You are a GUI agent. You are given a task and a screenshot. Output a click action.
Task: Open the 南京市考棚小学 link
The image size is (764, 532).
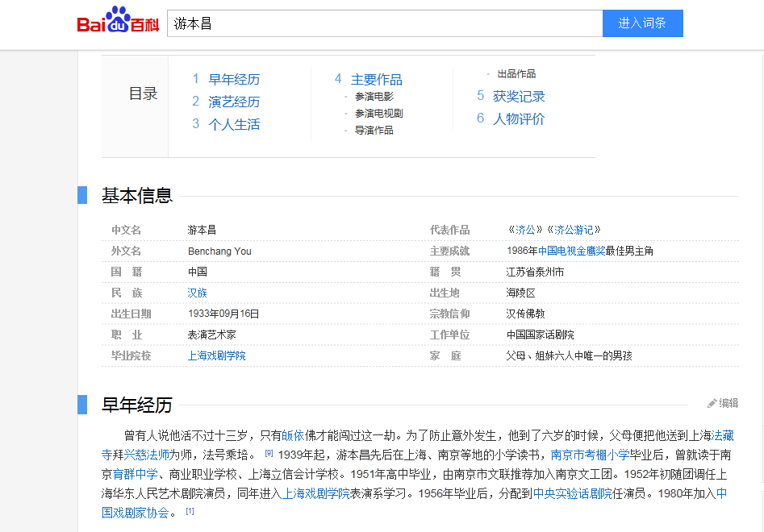pos(590,455)
